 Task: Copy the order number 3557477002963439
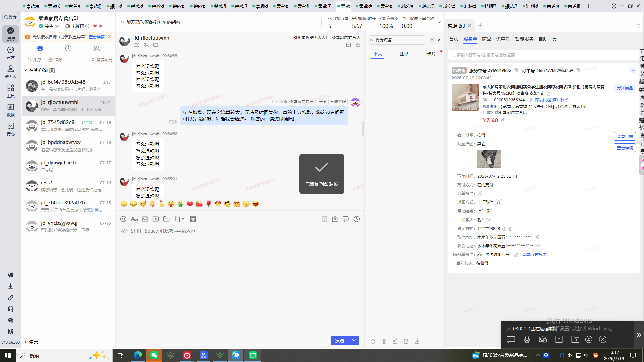click(578, 70)
